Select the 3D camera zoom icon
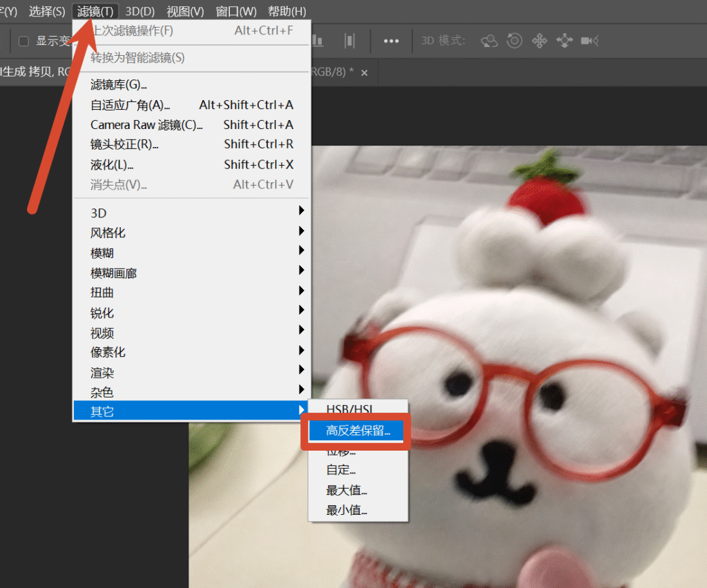The height and width of the screenshot is (588, 707). [x=590, y=41]
